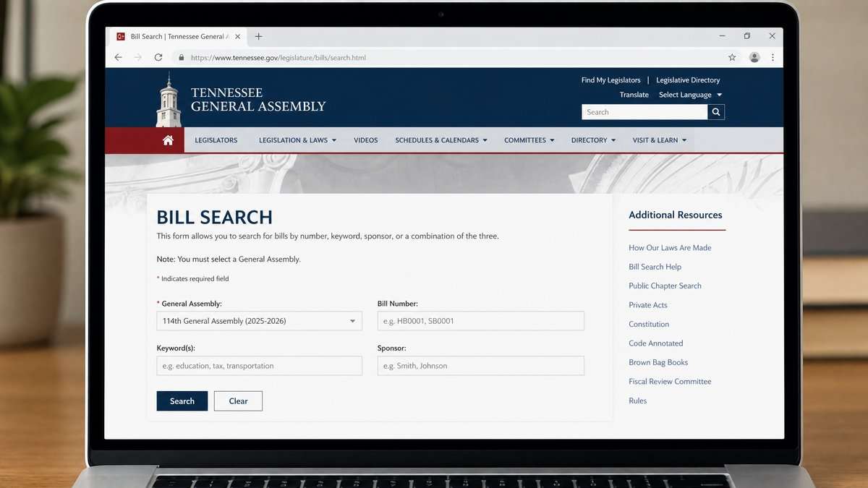Open Fiscal Review Committee link
Image resolution: width=868 pixels, height=488 pixels.
(x=670, y=382)
